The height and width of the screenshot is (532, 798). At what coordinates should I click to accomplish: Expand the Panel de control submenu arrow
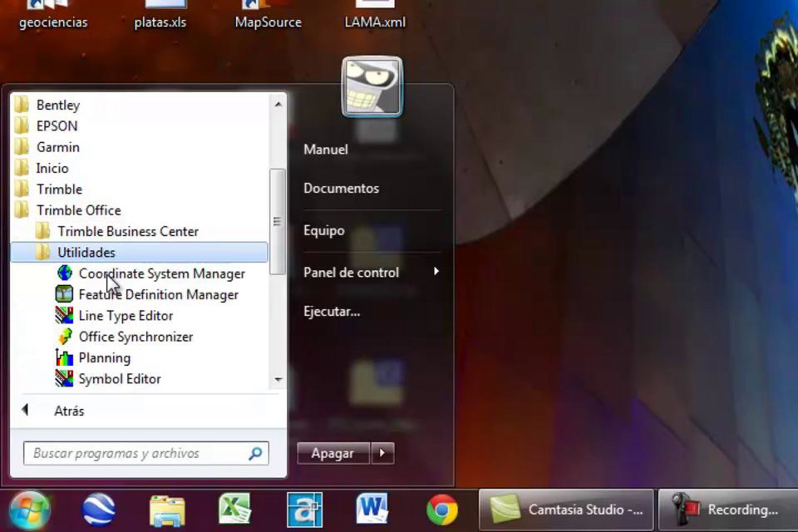coord(436,271)
